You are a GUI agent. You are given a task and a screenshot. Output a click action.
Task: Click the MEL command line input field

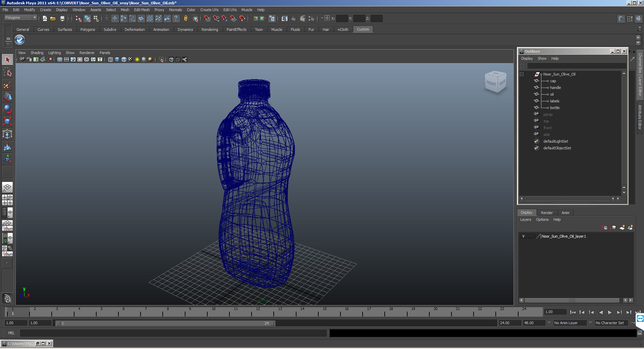(x=173, y=333)
